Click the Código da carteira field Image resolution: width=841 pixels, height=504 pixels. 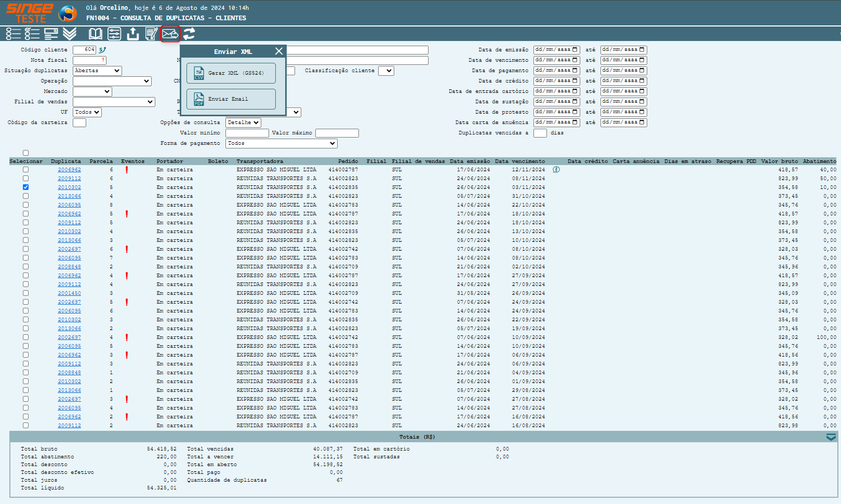79,122
